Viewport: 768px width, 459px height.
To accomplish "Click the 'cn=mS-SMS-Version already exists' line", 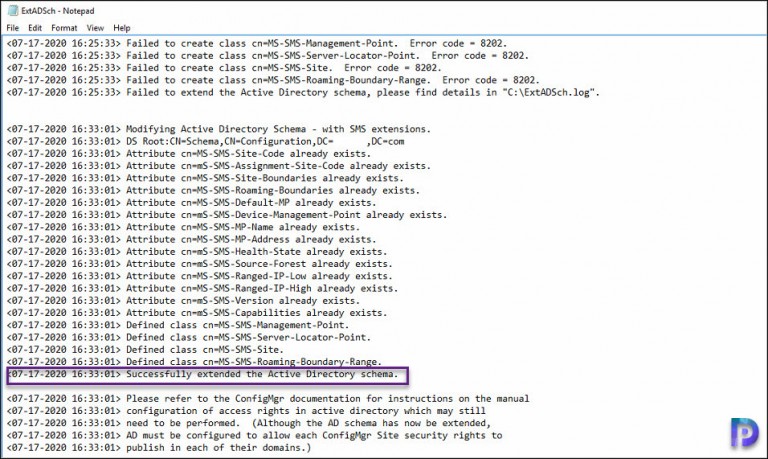I will coord(183,301).
